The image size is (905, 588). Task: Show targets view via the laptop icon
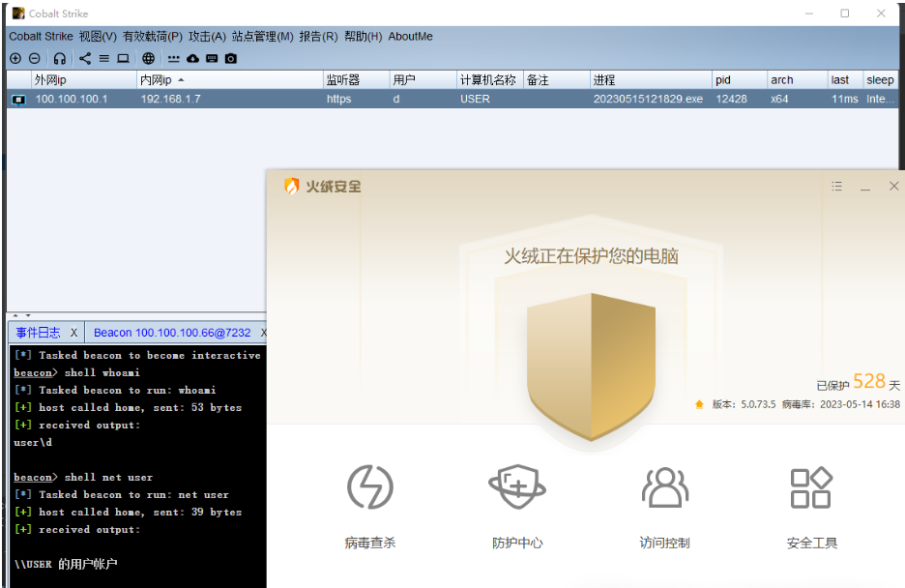click(123, 58)
